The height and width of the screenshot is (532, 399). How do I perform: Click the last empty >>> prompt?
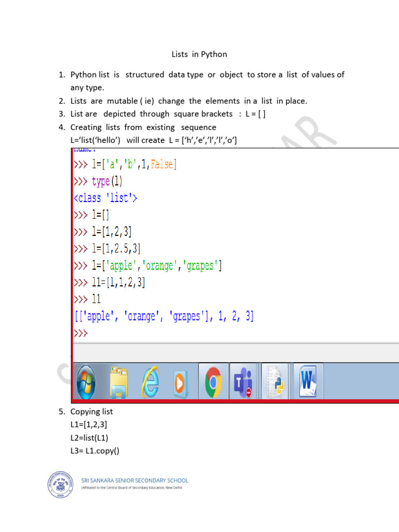[x=81, y=333]
